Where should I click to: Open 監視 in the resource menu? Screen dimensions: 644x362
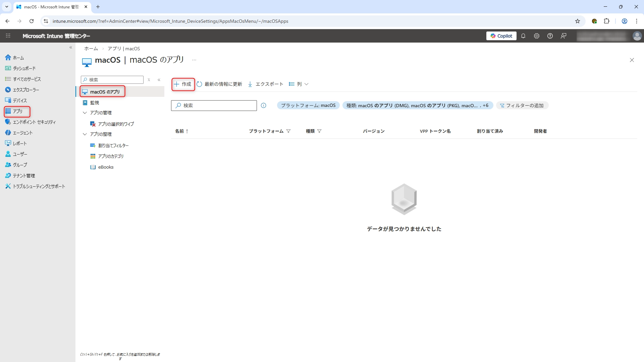tap(95, 103)
